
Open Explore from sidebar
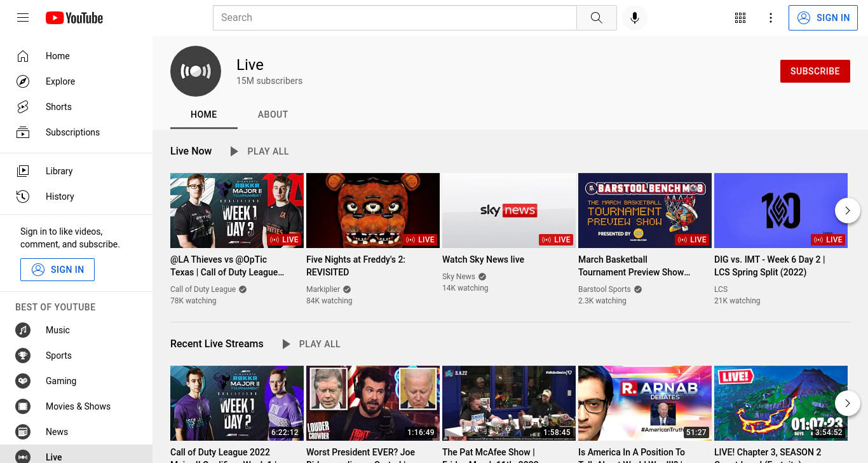[60, 81]
